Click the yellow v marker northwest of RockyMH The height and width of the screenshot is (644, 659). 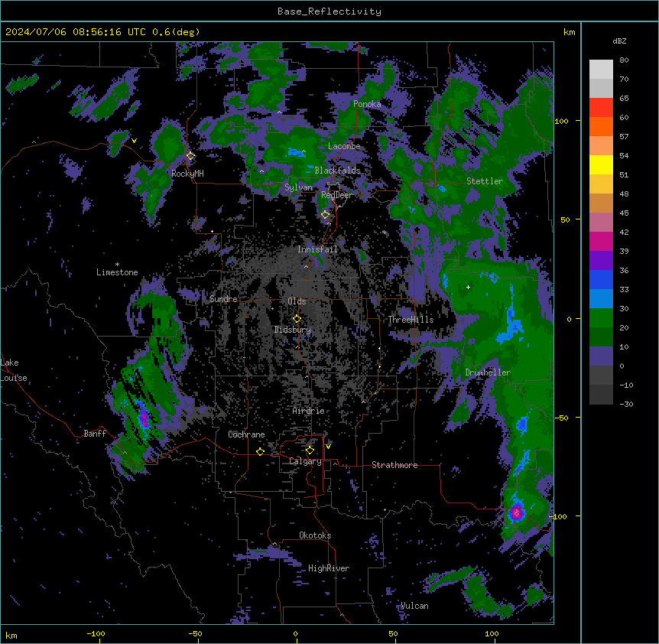(x=134, y=141)
